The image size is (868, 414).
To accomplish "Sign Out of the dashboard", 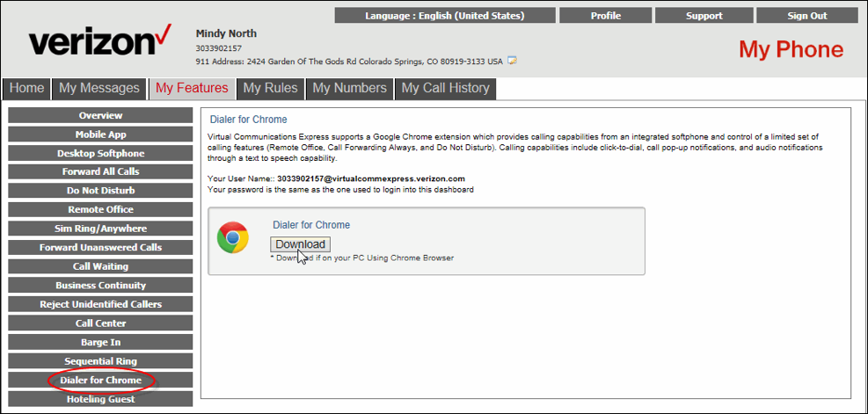I will [807, 16].
